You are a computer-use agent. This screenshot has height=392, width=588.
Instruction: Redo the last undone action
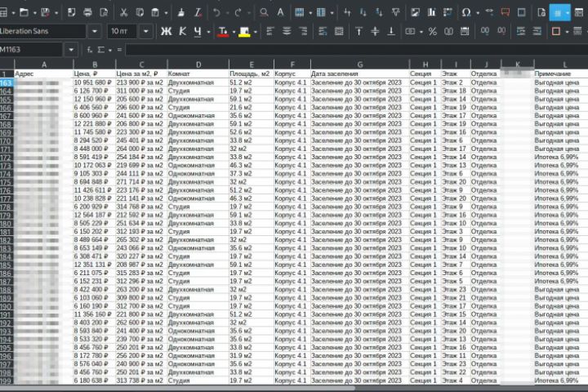coord(238,12)
